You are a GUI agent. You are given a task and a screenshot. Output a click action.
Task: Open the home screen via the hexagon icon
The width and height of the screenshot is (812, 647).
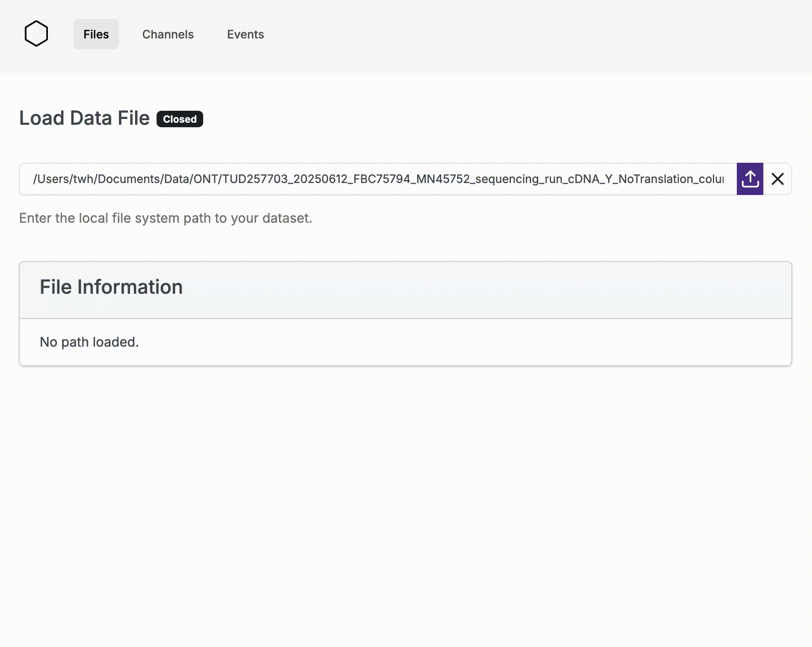click(37, 33)
